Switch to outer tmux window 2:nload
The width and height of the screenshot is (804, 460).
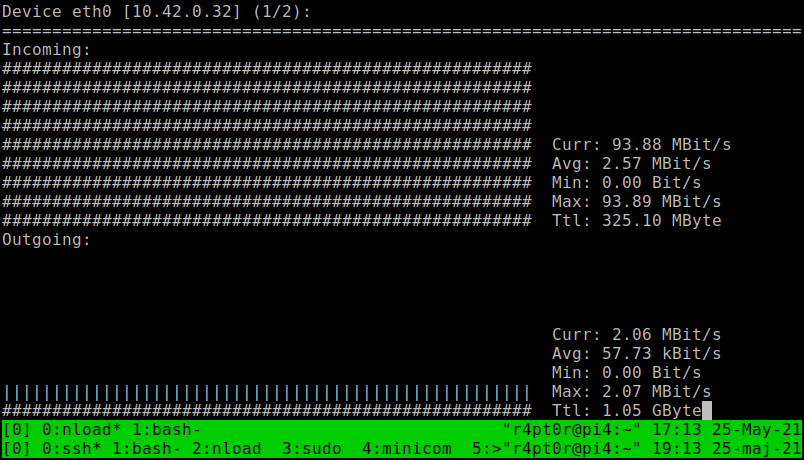coord(227,449)
